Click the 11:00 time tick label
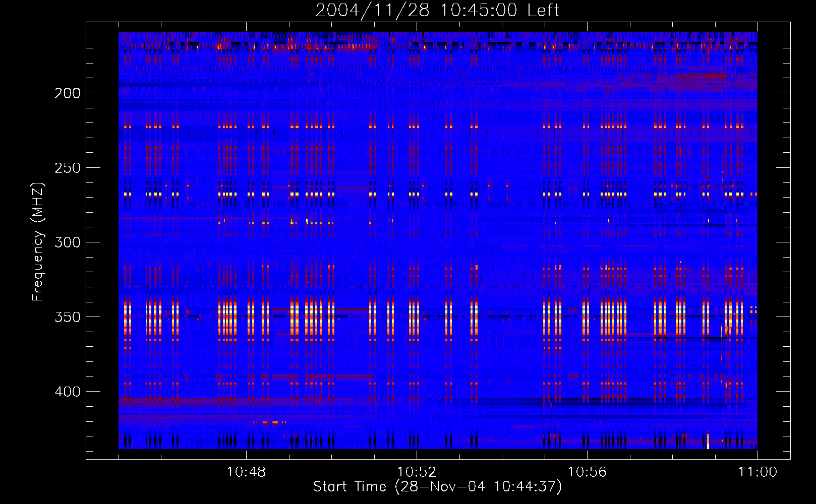Viewport: 816px width, 504px height. click(x=757, y=472)
